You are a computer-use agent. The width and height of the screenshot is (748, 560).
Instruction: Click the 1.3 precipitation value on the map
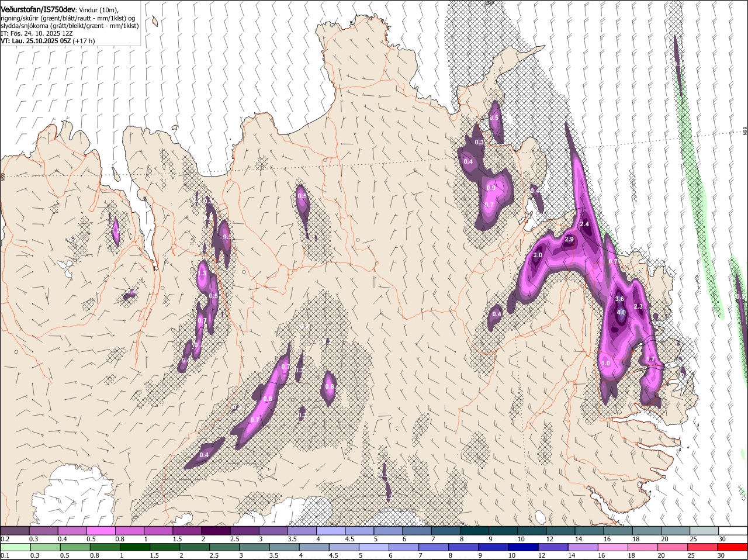click(202, 273)
